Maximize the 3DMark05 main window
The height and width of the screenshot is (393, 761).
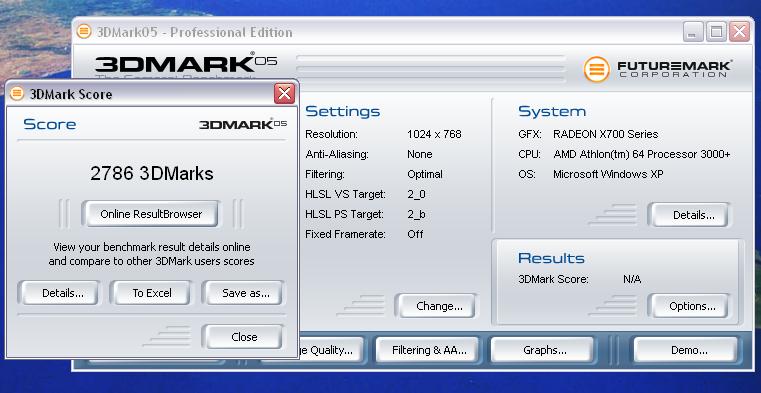(x=716, y=33)
